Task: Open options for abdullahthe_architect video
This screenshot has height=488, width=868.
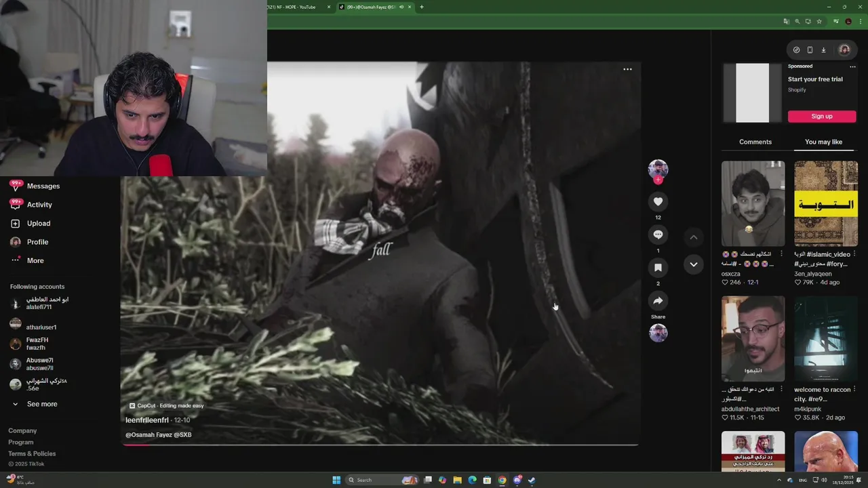Action: (x=781, y=389)
